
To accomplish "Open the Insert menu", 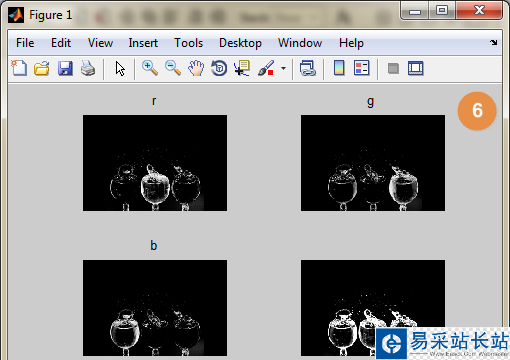I will (x=143, y=43).
